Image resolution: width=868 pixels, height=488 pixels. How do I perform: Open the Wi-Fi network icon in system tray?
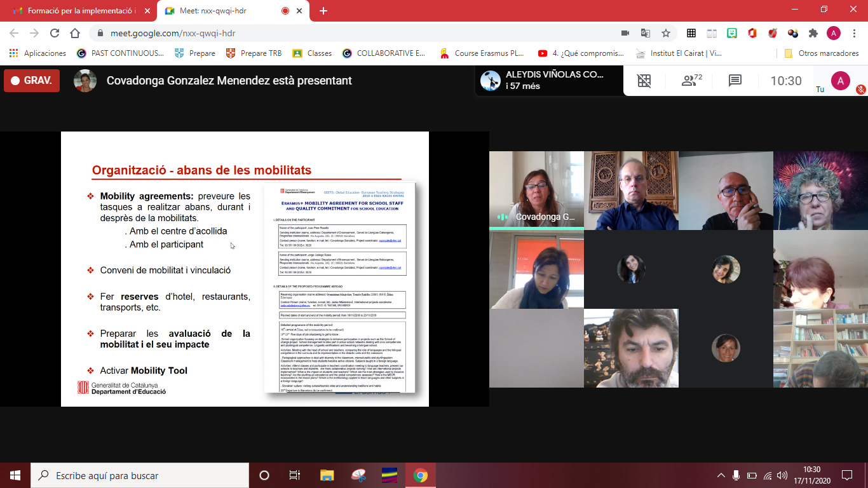coord(767,475)
